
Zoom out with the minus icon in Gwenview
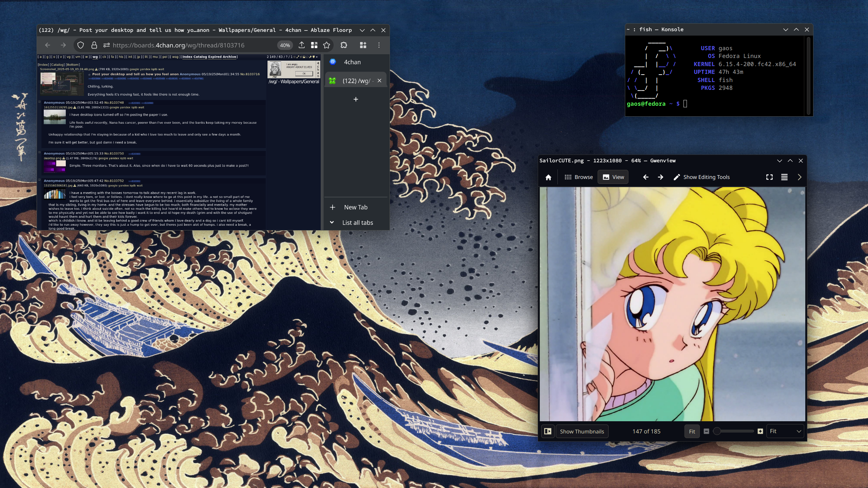[x=706, y=431]
